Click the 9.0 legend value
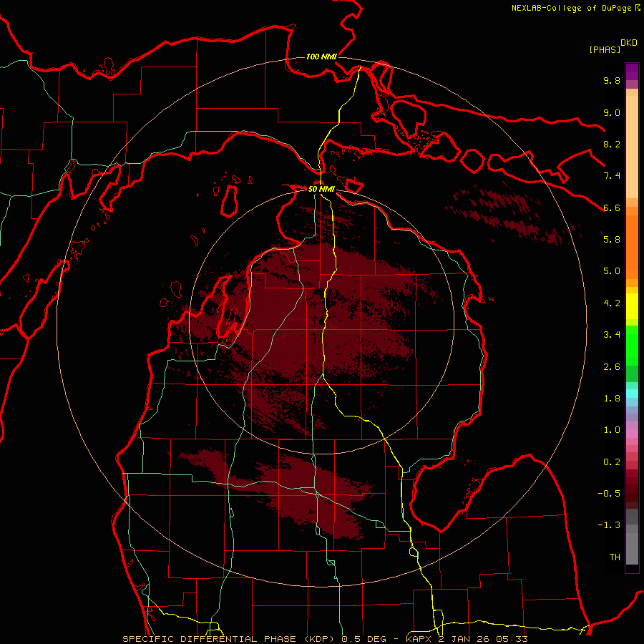Screen dimensions: 644x644 [612, 112]
